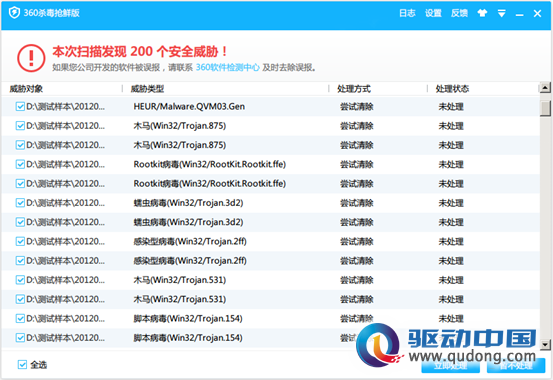Sort by the 威胁对象 column header
The image size is (553, 380).
[x=26, y=89]
